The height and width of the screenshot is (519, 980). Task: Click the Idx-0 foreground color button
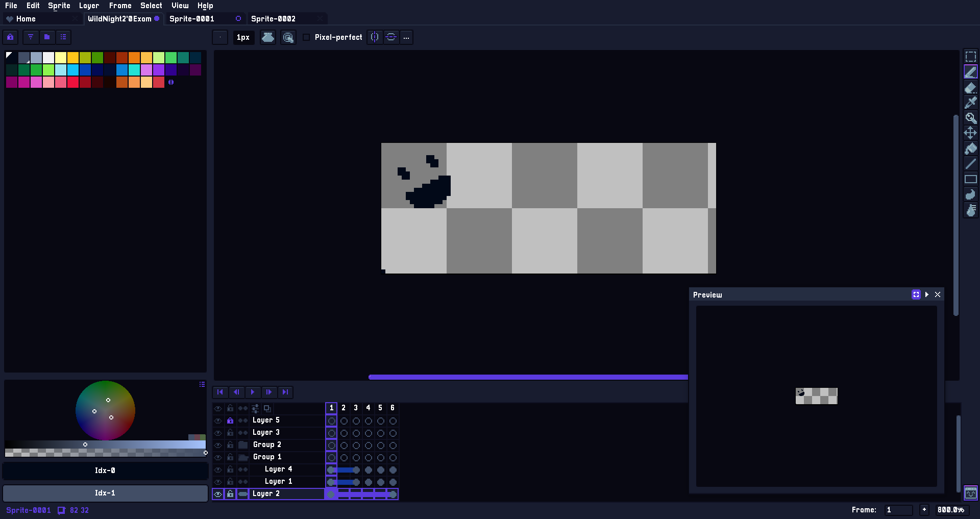[x=105, y=471]
